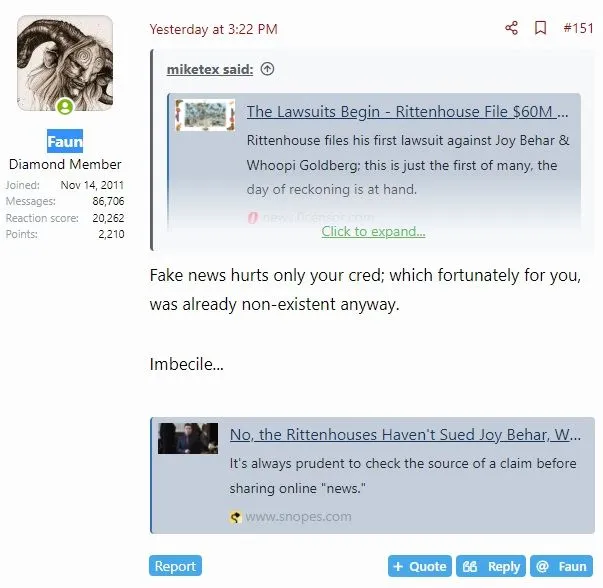Click the Snopes article thumbnail image

point(188,438)
